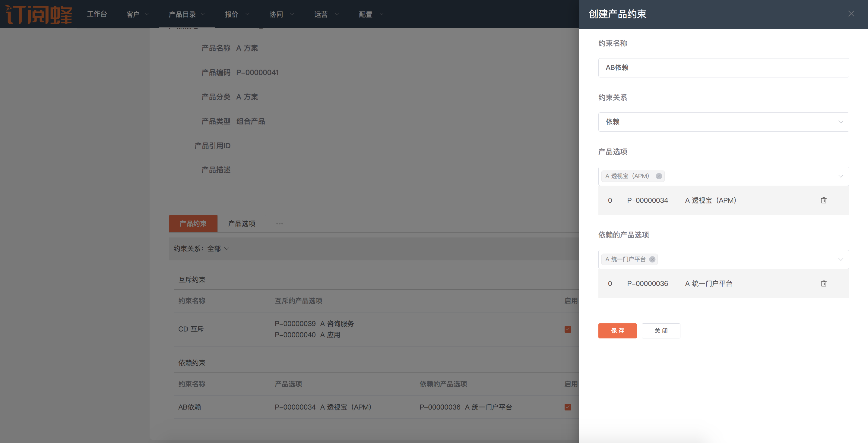Toggle the CD 互斥 enabled checkbox

(567, 329)
